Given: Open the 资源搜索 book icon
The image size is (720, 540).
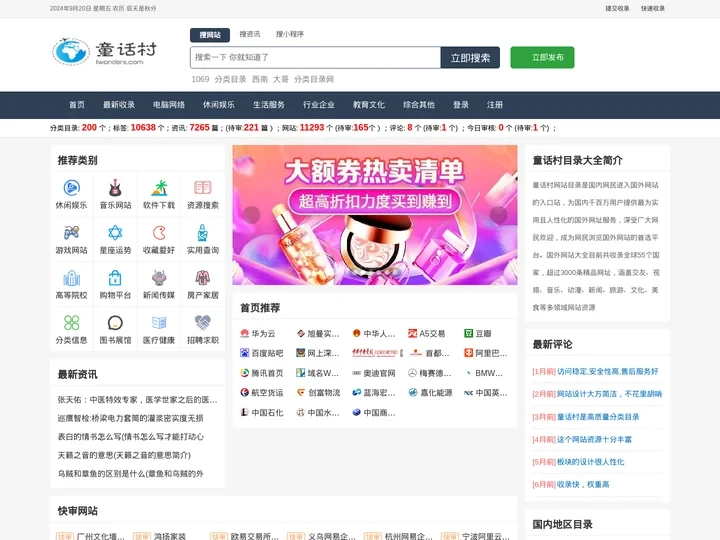Looking at the screenshot, I should pos(202,188).
